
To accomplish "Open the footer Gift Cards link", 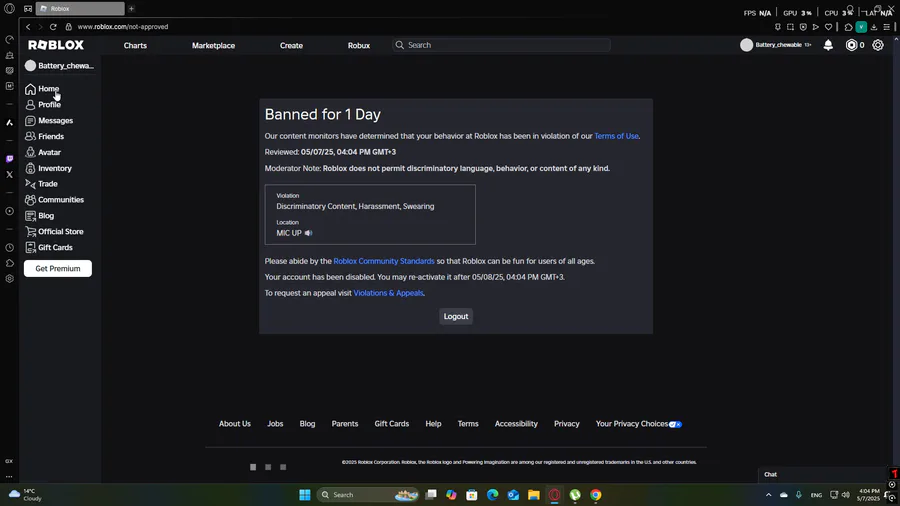I will [391, 424].
